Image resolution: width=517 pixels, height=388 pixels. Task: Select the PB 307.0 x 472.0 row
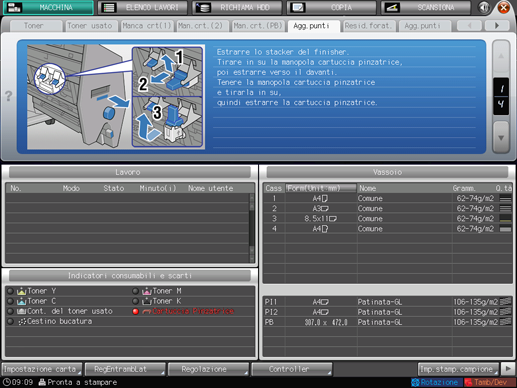tap(388, 322)
